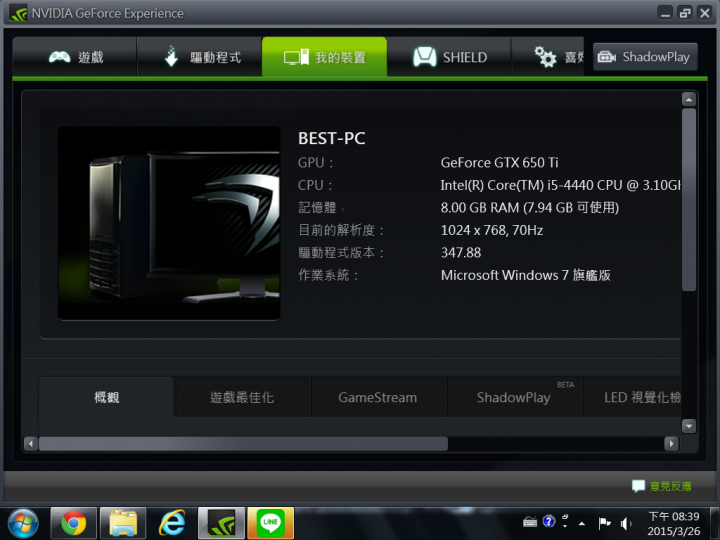Click the 目前的解析度 label
This screenshot has width=720, height=540.
pyautogui.click(x=341, y=230)
